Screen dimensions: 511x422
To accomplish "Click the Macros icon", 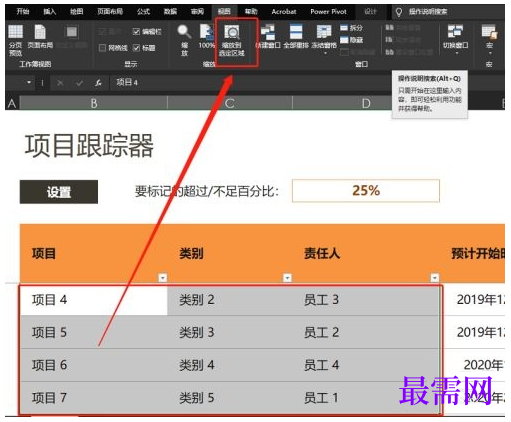I will (x=489, y=33).
